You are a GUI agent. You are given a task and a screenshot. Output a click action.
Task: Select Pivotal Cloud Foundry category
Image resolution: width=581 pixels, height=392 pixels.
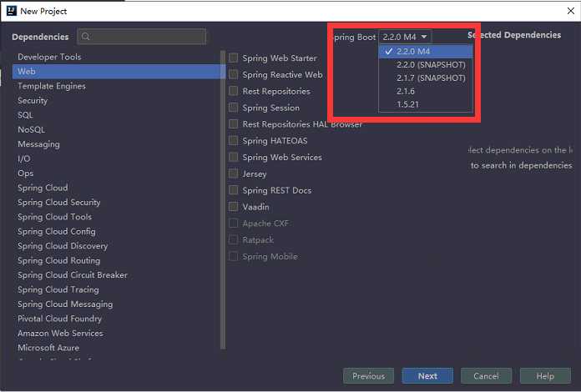tap(116, 319)
